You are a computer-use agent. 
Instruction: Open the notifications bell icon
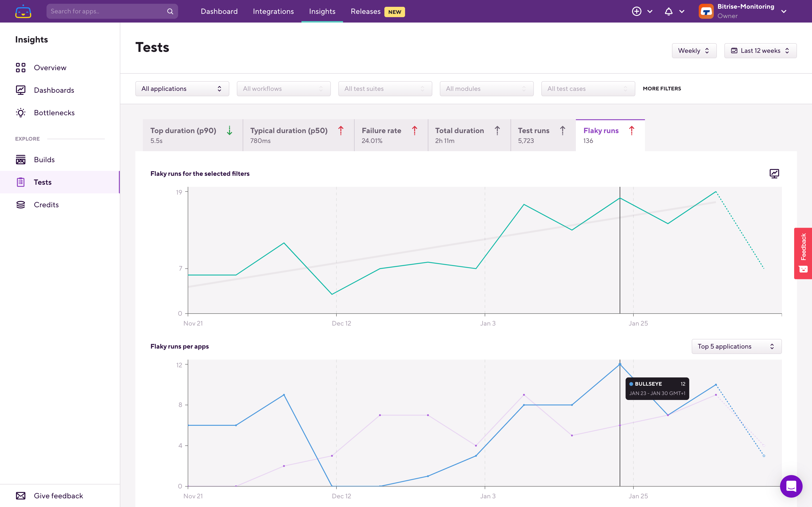pos(668,12)
